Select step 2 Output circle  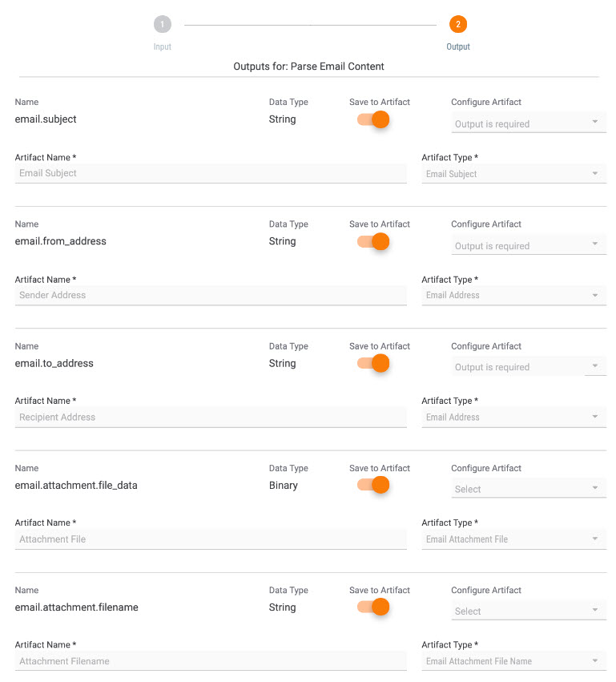457,24
